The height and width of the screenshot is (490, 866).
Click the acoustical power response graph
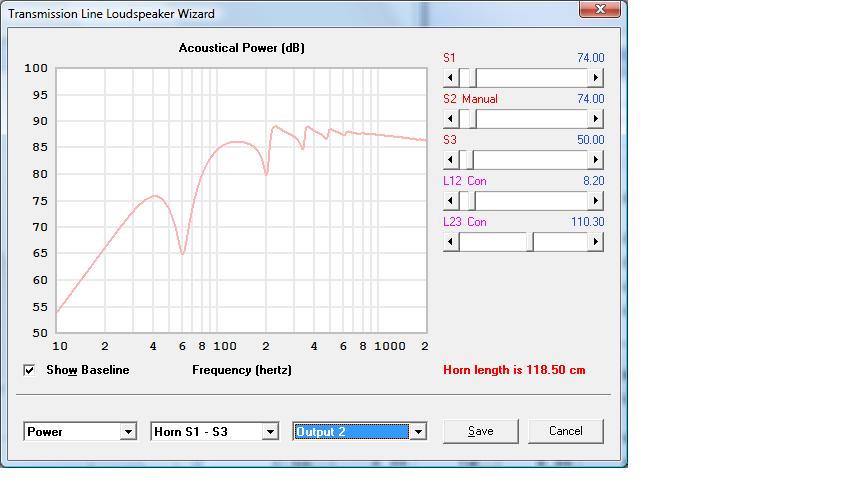click(x=241, y=201)
